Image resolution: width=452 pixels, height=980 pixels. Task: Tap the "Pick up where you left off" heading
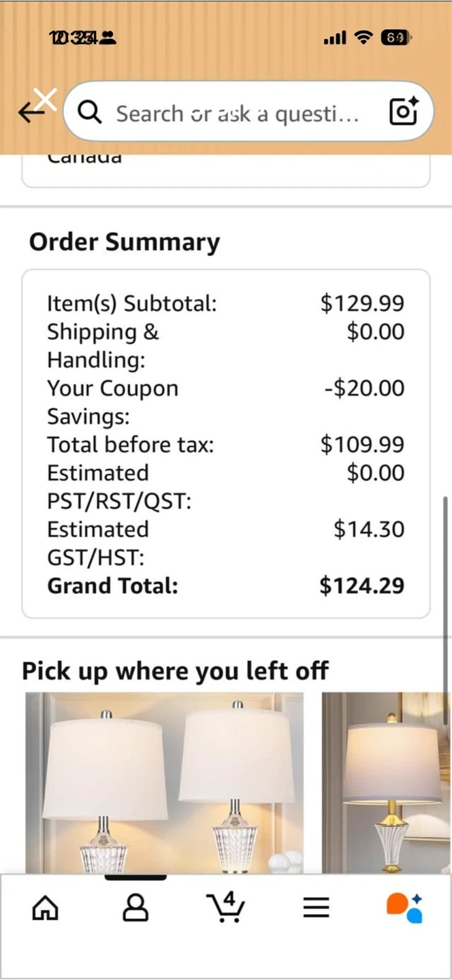[175, 671]
